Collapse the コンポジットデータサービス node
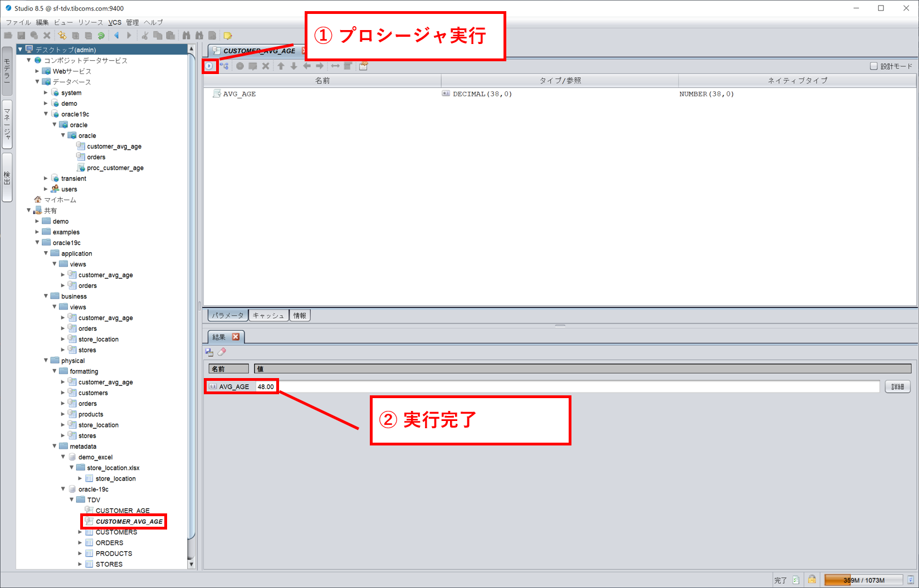919x588 pixels. 29,60
